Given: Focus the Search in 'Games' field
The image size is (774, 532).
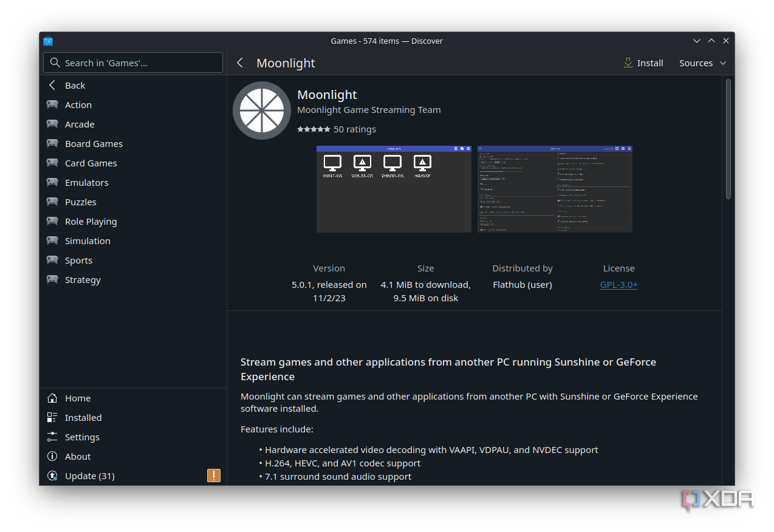Looking at the screenshot, I should pos(133,63).
